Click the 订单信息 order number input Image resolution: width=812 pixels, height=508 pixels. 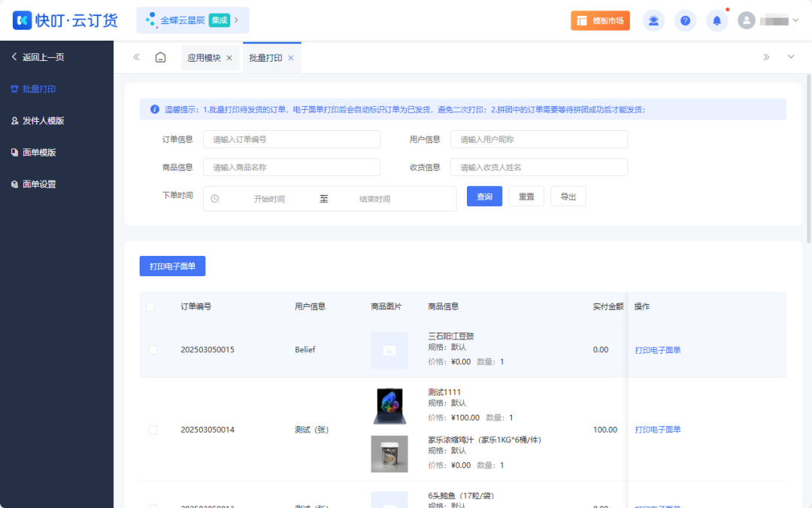(291, 139)
